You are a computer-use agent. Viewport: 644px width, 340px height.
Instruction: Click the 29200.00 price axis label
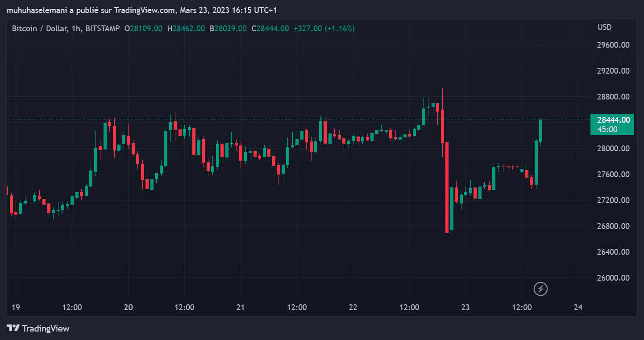614,70
